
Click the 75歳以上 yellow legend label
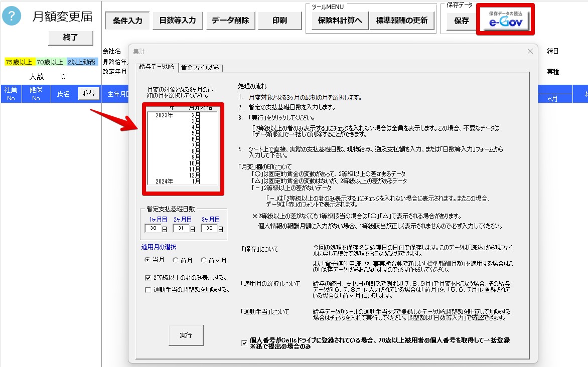pos(19,62)
